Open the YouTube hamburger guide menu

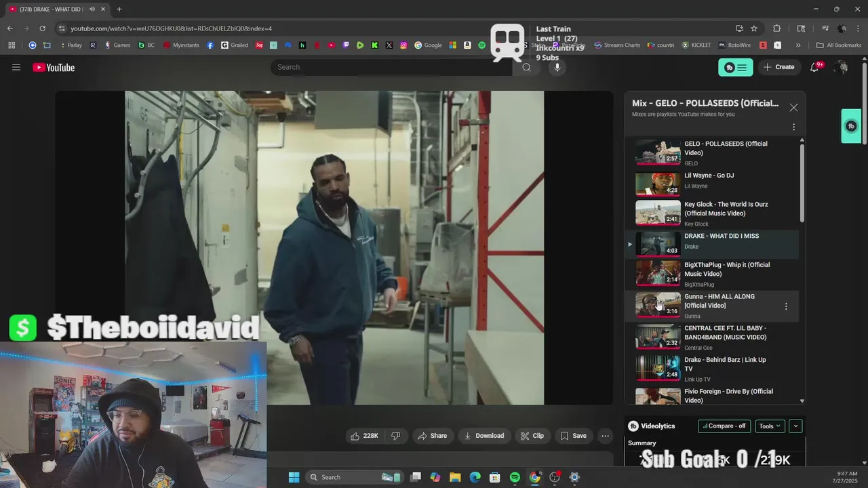[x=16, y=67]
